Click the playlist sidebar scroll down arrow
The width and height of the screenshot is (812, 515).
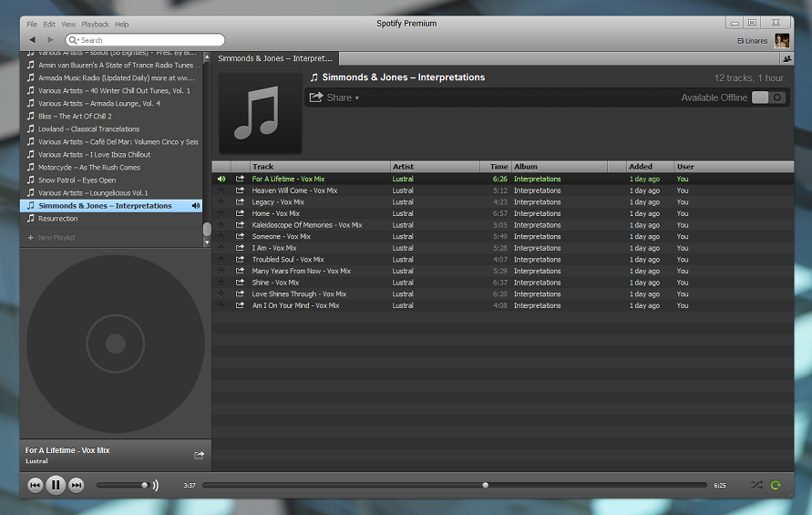point(207,242)
